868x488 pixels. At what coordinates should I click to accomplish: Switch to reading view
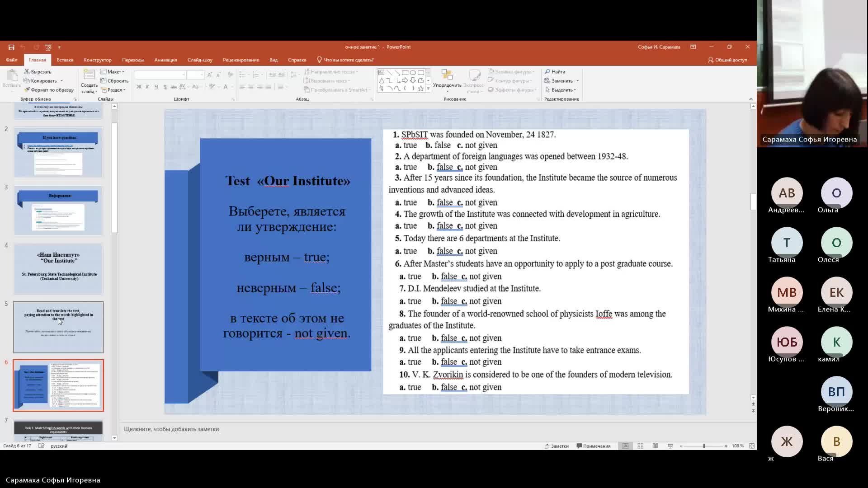[x=656, y=446]
